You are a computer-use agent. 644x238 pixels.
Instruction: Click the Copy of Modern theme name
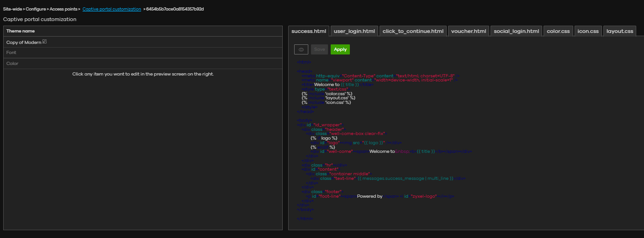pos(24,43)
